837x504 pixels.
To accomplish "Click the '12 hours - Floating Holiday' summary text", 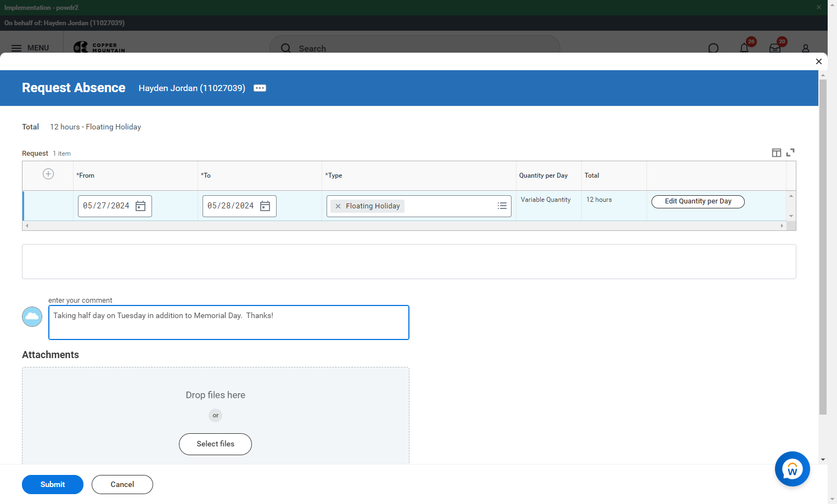I will click(96, 127).
